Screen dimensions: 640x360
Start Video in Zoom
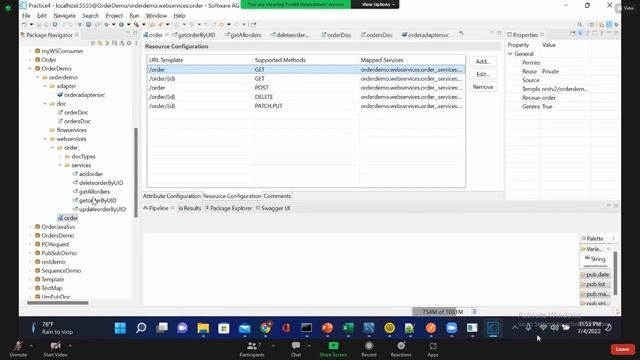pyautogui.click(x=56, y=349)
